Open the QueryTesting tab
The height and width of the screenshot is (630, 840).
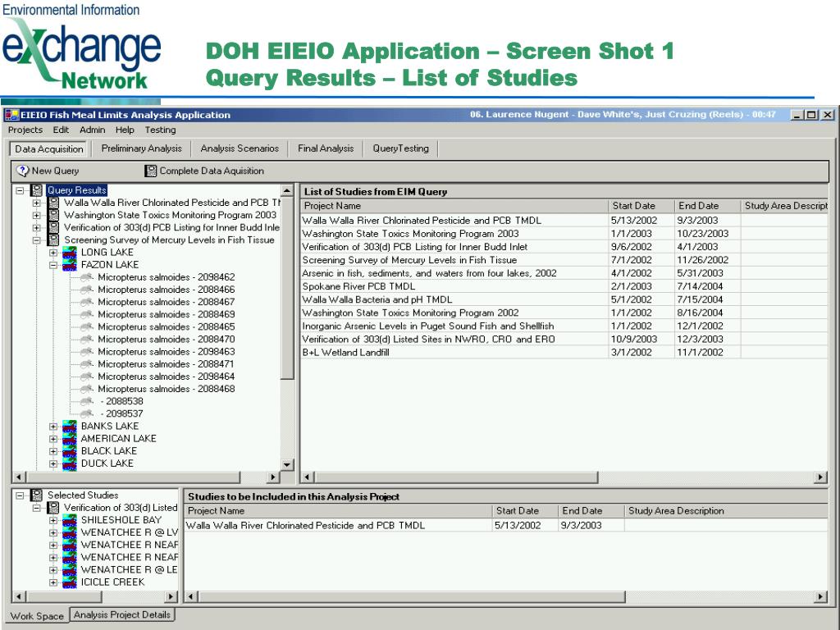click(x=400, y=148)
